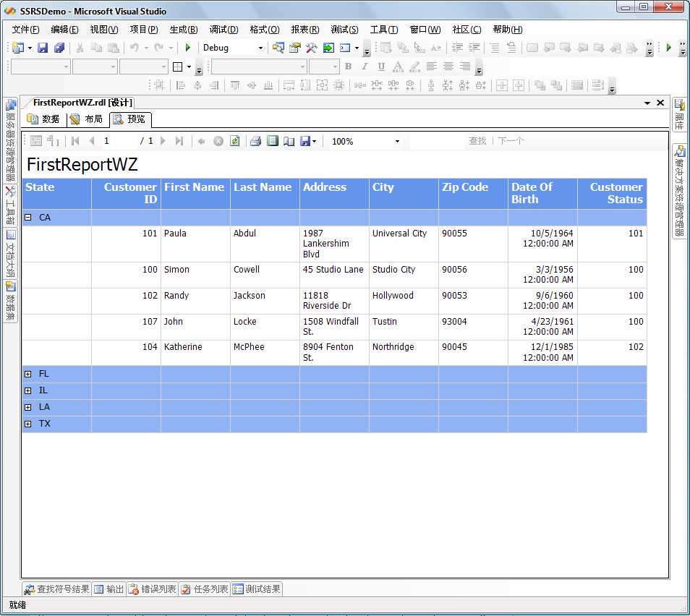The height and width of the screenshot is (616, 690).
Task: Open the 错误列表 panel tab
Action: (x=153, y=589)
